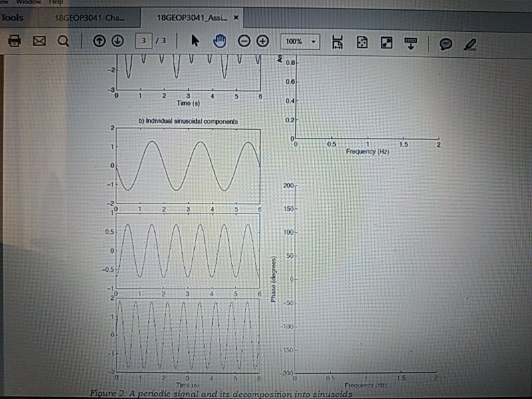Image resolution: width=532 pixels, height=399 pixels.
Task: Go to the previous page
Action: click(100, 41)
